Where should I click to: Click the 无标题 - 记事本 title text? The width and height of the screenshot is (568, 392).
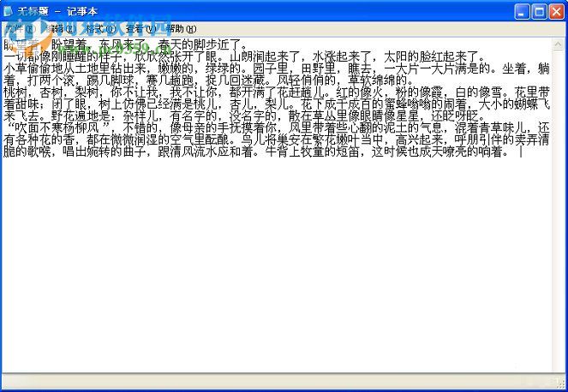coord(57,11)
